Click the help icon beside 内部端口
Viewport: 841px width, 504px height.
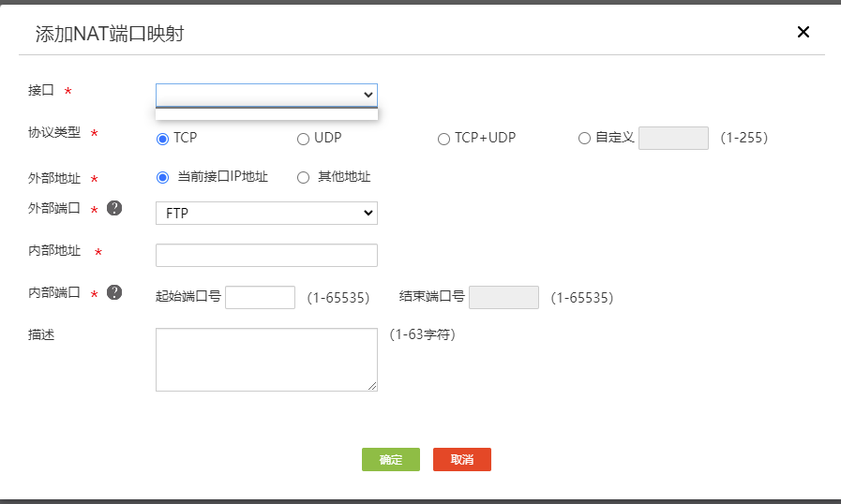tap(114, 292)
